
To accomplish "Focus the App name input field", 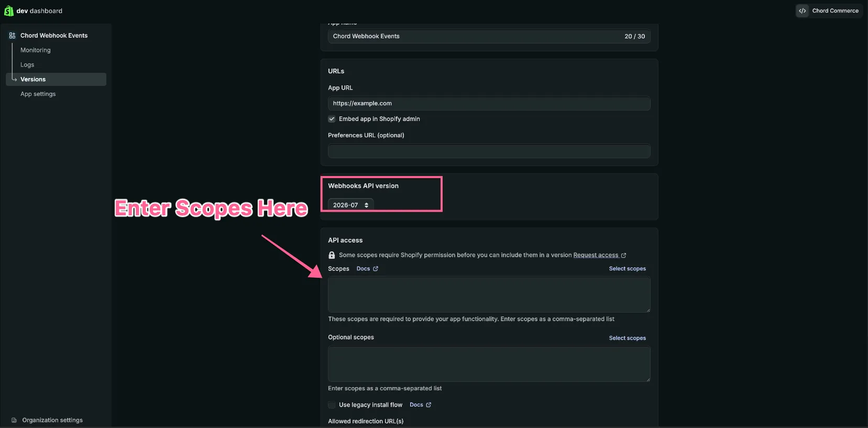I will 489,36.
